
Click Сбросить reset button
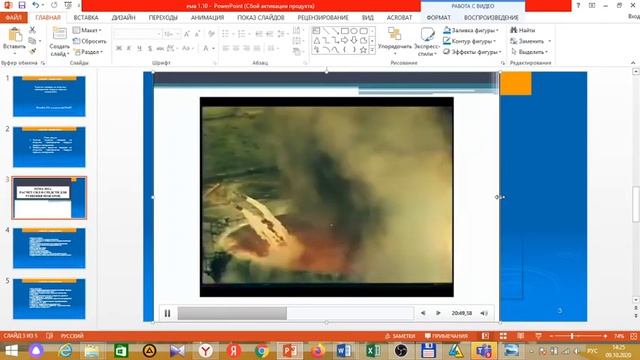(x=89, y=41)
